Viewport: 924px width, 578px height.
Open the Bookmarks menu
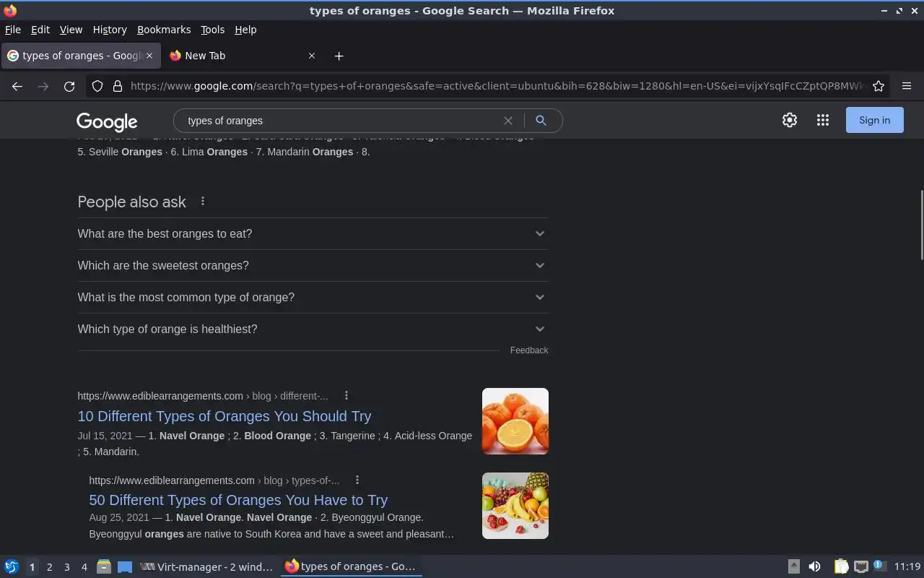tap(164, 30)
